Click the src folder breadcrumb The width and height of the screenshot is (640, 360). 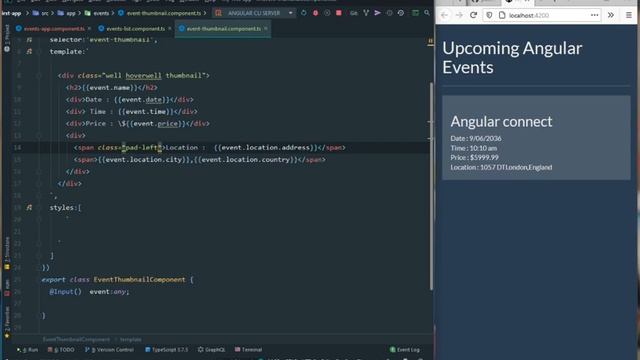[x=41, y=13]
